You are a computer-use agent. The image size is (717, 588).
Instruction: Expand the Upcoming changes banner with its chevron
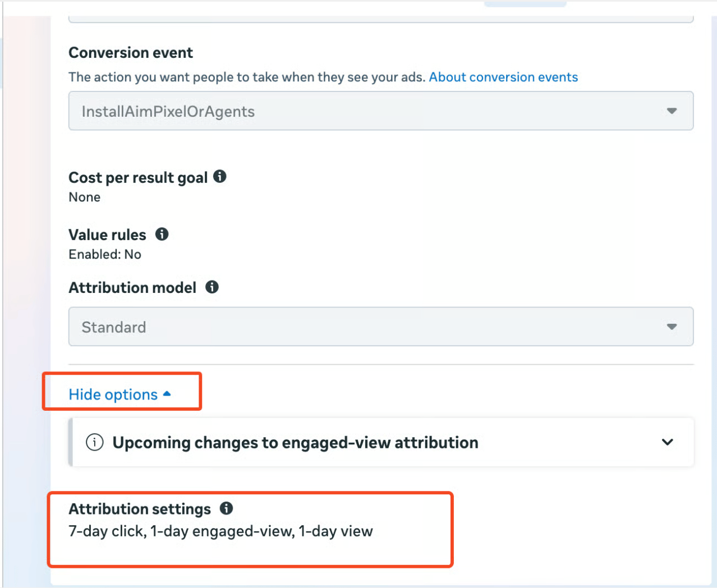(x=667, y=442)
